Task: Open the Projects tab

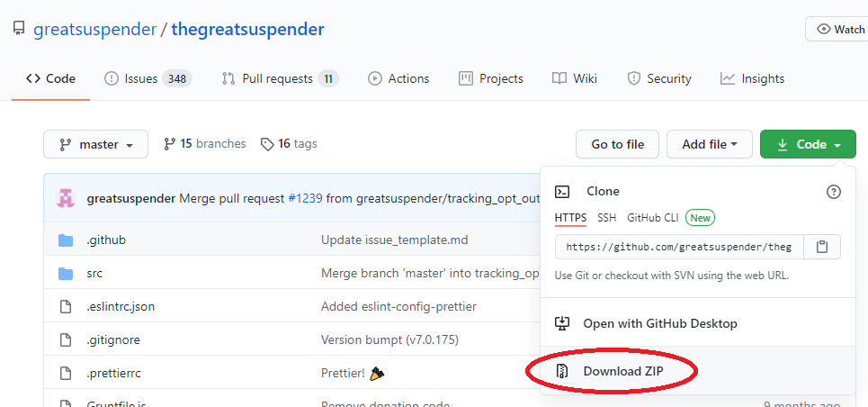Action: coord(491,78)
